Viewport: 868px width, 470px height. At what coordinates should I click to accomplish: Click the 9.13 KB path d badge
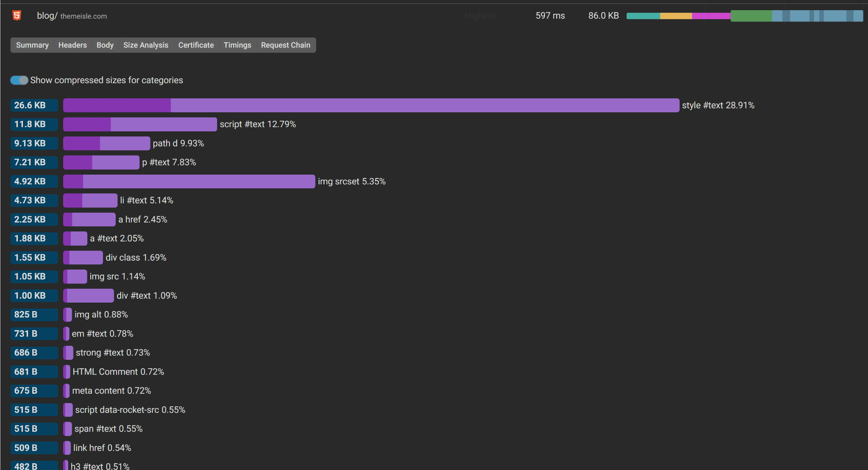coord(34,143)
